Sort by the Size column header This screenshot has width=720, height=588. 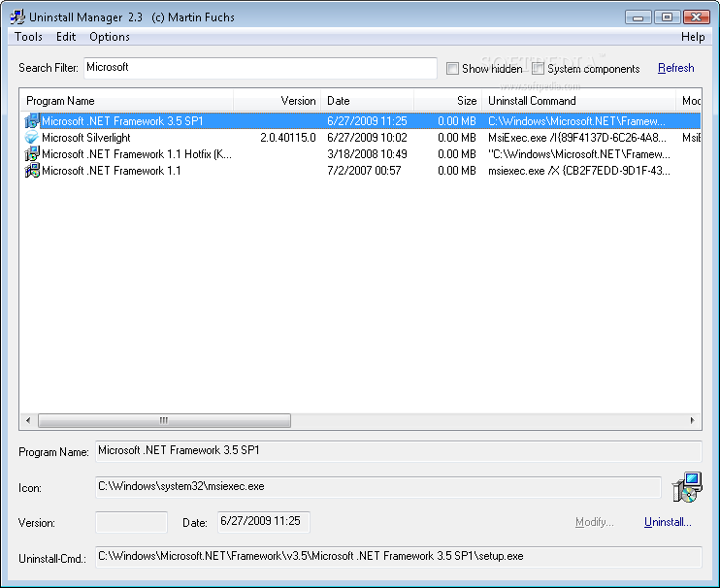pyautogui.click(x=447, y=101)
